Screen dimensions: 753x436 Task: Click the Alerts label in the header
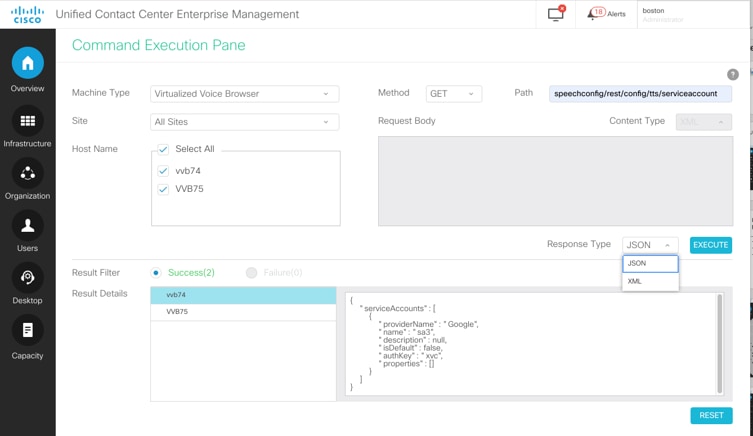point(616,14)
